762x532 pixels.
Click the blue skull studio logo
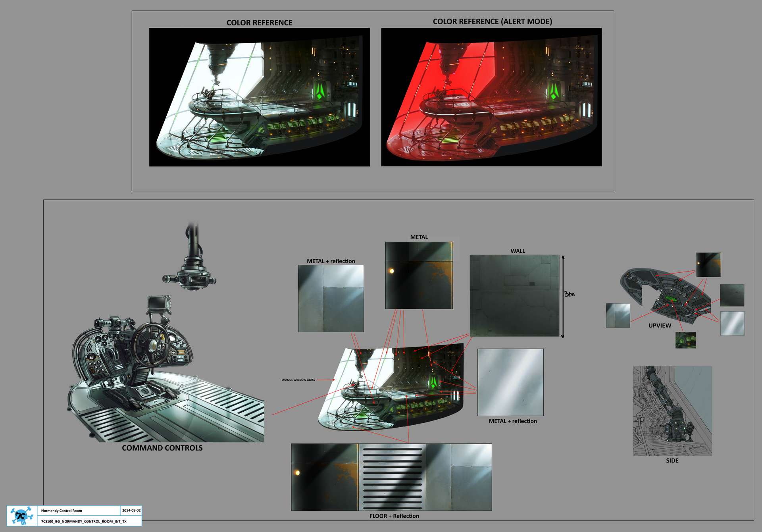coord(22,516)
